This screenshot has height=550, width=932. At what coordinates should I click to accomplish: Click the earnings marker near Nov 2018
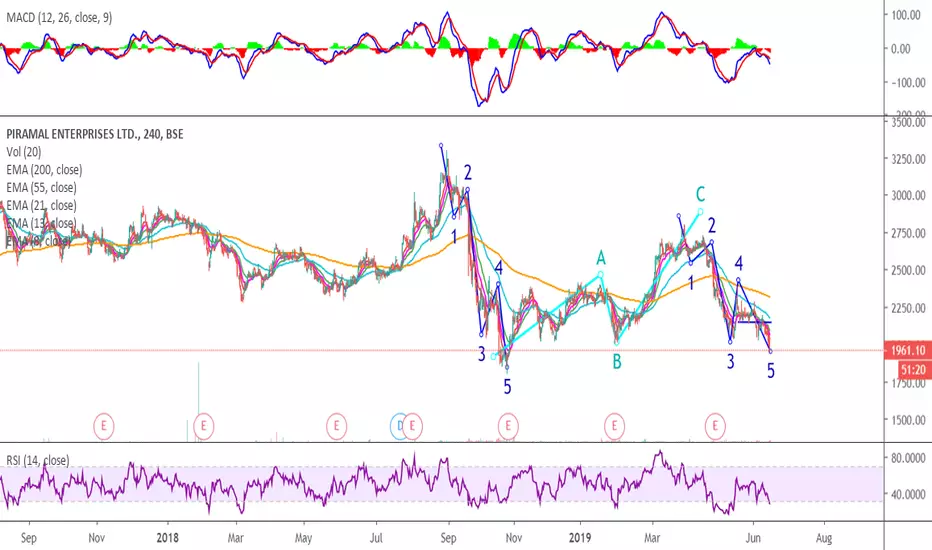508,426
